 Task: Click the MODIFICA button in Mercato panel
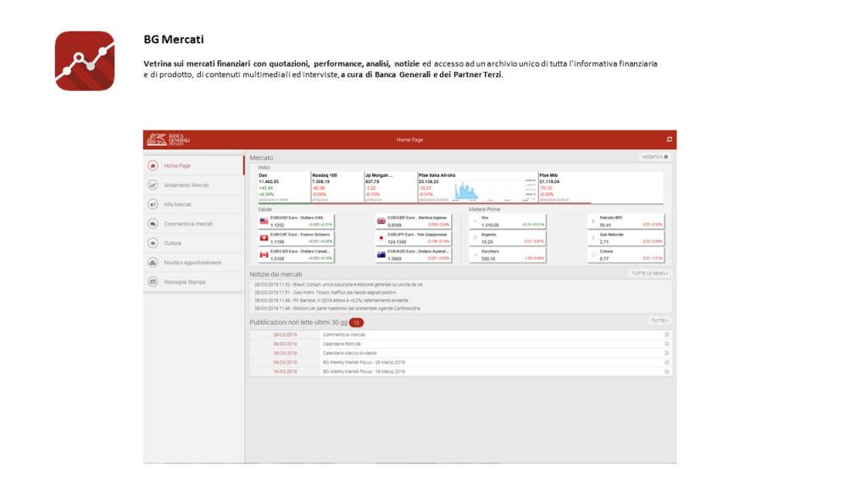655,157
